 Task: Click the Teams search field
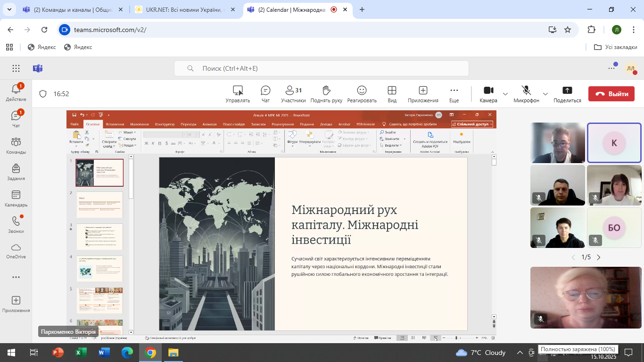322,68
